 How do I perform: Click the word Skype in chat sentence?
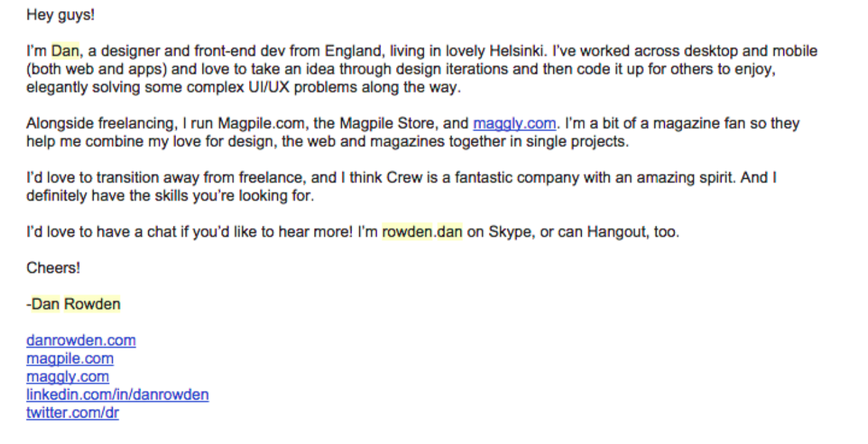511,232
